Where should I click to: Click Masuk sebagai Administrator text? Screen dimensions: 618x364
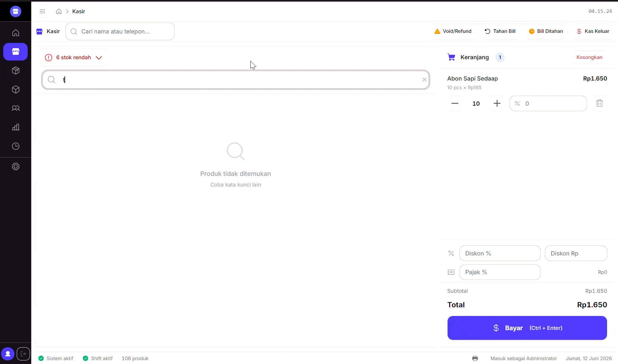point(524,358)
